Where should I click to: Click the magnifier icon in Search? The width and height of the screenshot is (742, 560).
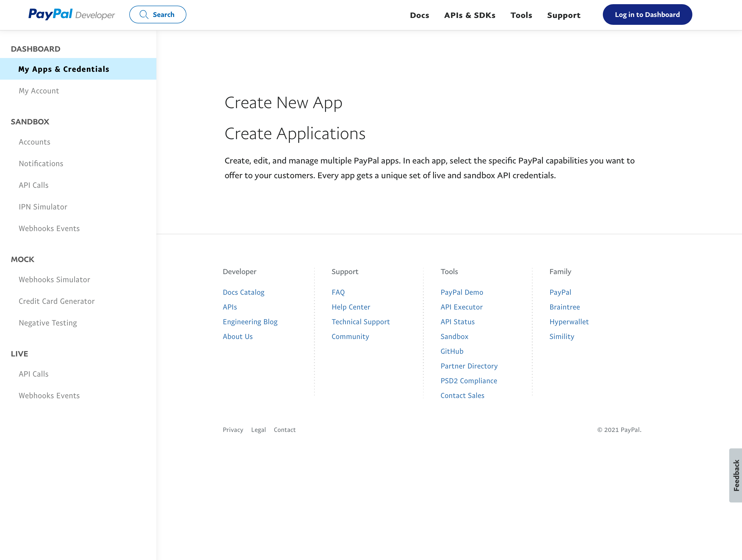point(144,15)
